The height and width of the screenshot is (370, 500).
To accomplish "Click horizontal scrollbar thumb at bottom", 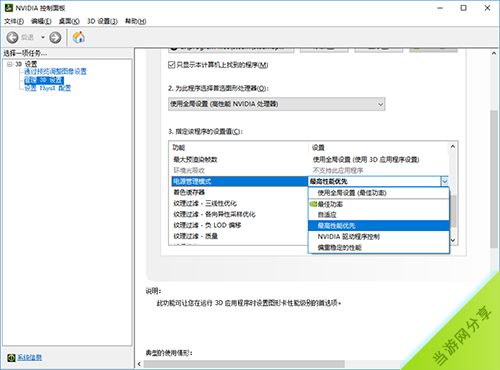I will (x=244, y=364).
